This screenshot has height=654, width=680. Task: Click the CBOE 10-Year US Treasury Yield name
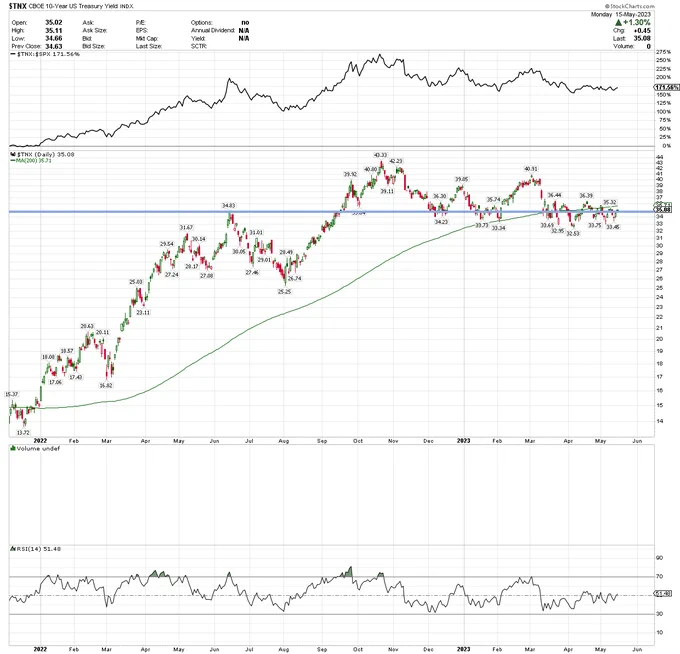coord(75,6)
